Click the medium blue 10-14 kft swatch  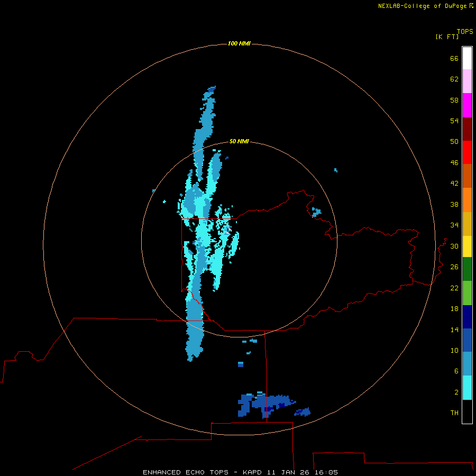(x=467, y=340)
